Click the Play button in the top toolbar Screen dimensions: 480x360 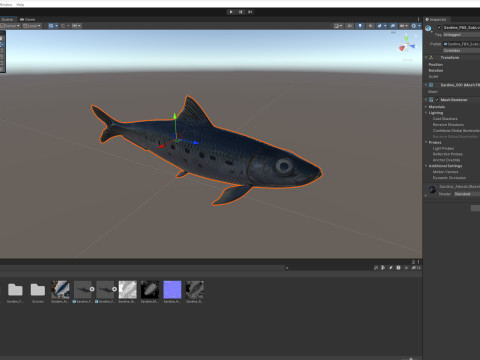231,12
